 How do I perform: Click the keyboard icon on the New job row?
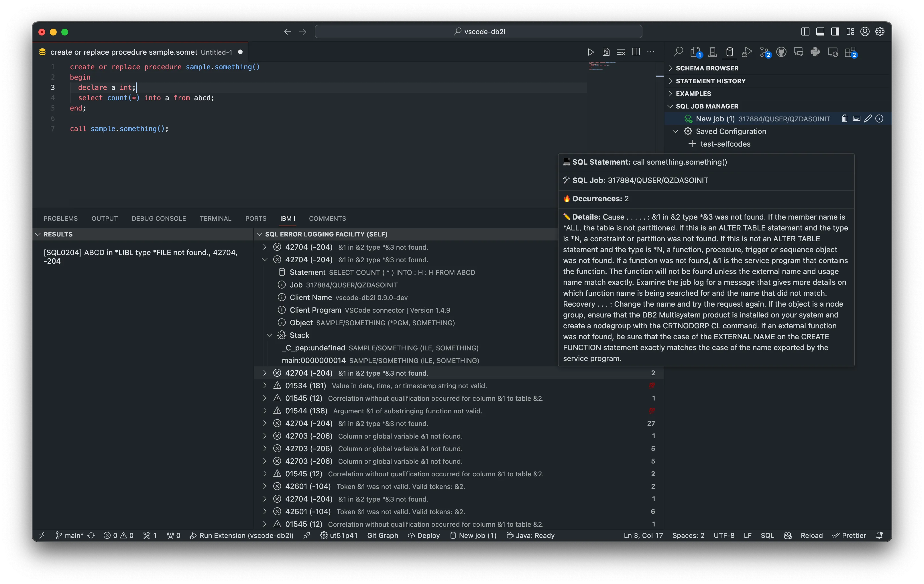tap(856, 119)
